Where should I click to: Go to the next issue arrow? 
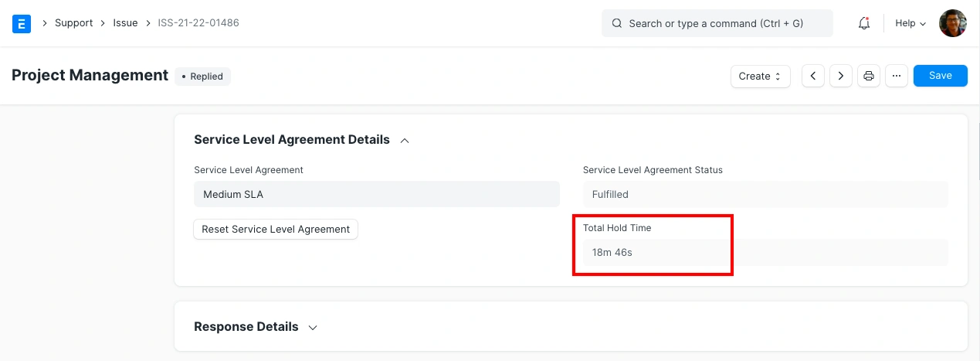(x=840, y=76)
